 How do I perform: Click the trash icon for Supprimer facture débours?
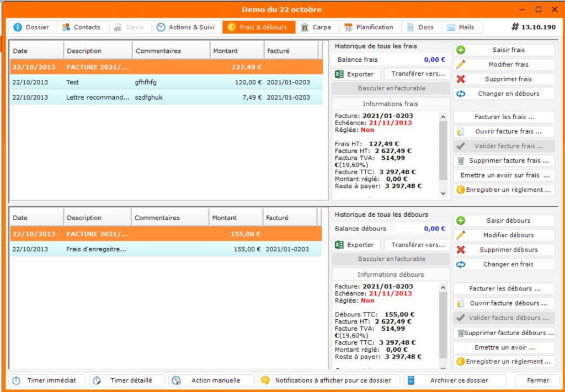460,333
